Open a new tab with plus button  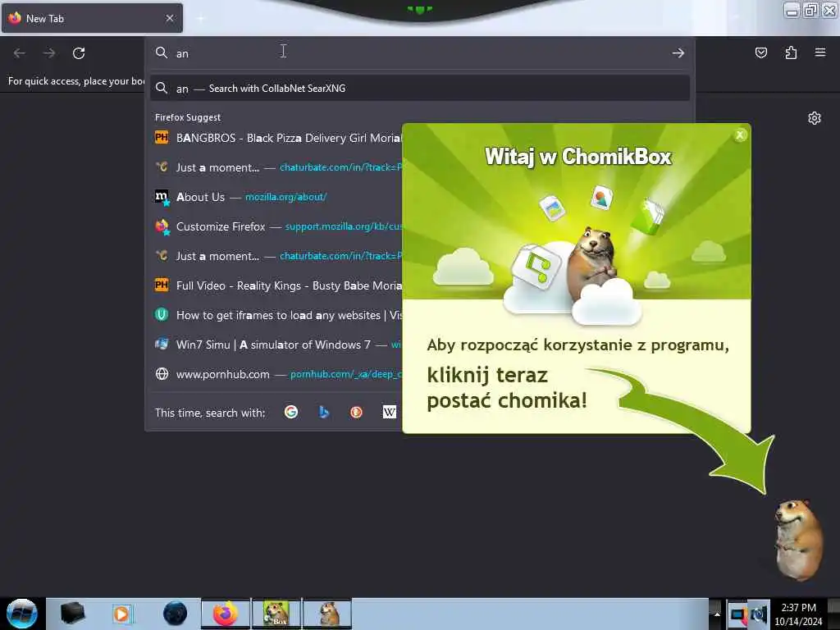click(200, 19)
